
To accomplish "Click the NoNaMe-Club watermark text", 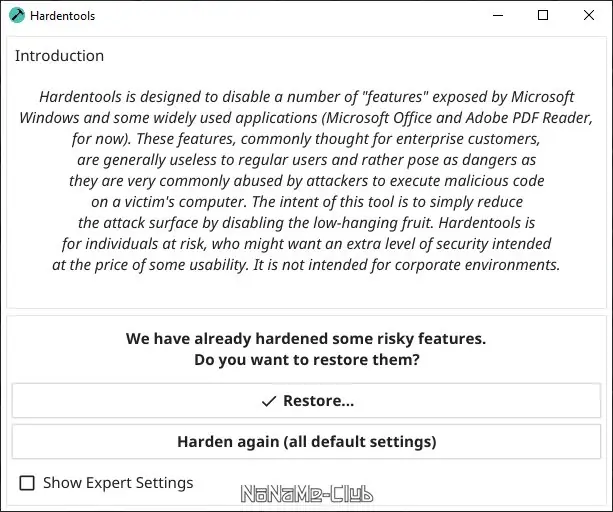I will pos(306,494).
